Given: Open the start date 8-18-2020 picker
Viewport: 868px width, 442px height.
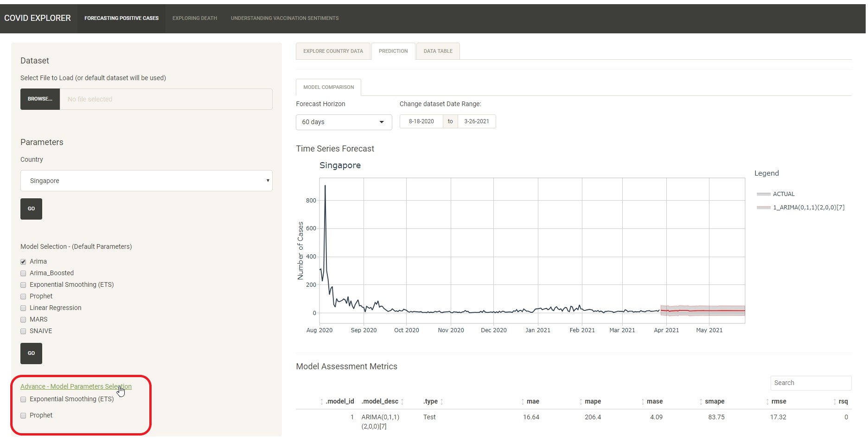Looking at the screenshot, I should (x=421, y=121).
